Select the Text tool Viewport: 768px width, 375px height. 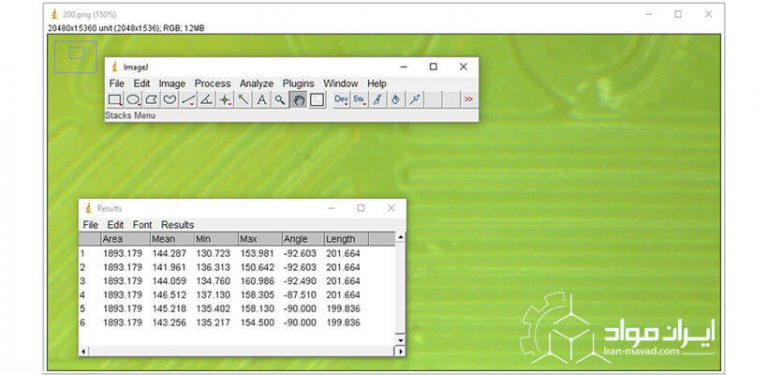coord(262,100)
